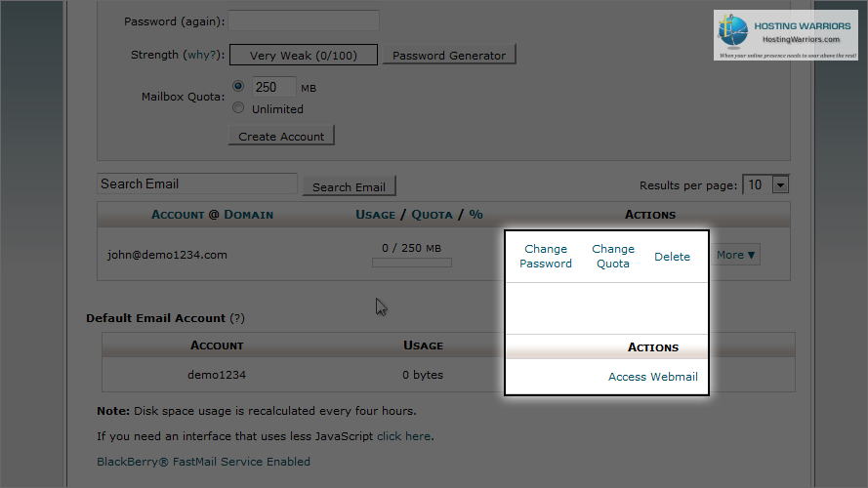Sort by Quota column header

pyautogui.click(x=432, y=215)
